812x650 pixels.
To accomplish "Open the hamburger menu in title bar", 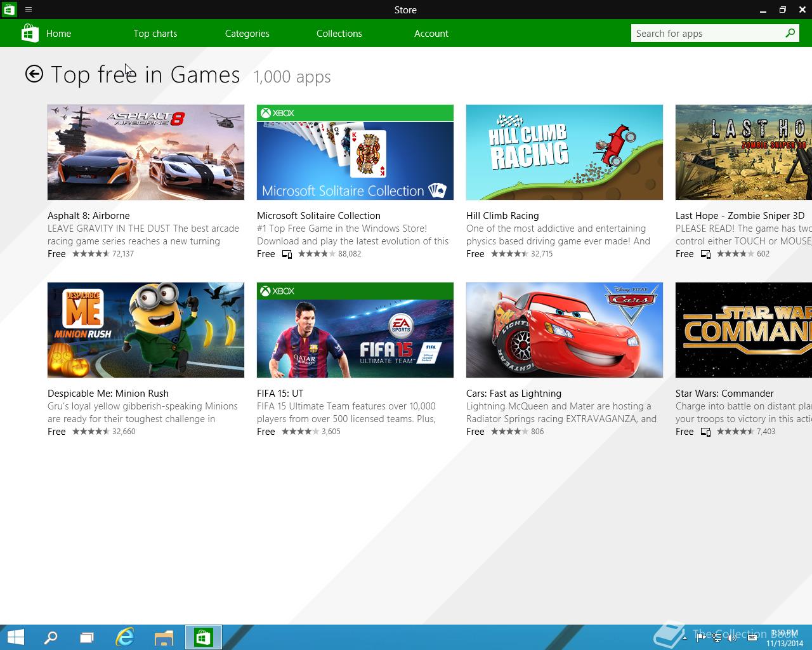I will pyautogui.click(x=29, y=10).
